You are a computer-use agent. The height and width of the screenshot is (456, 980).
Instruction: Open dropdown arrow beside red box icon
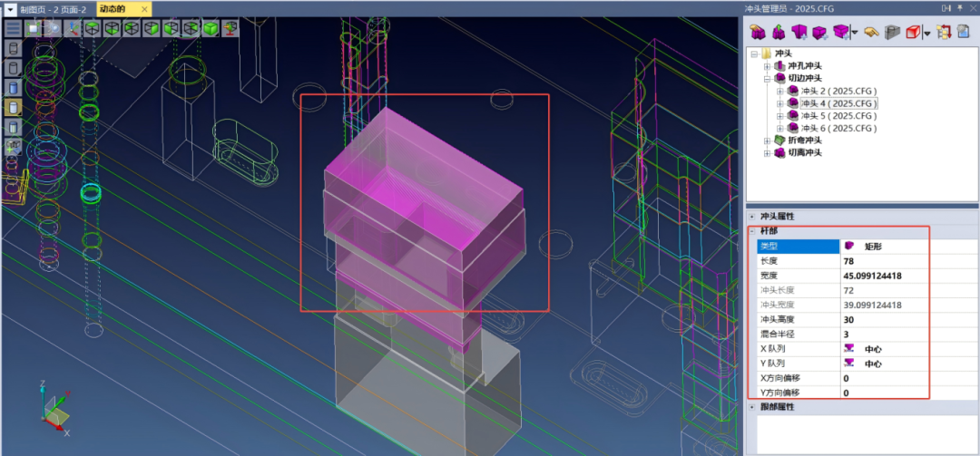[926, 34]
